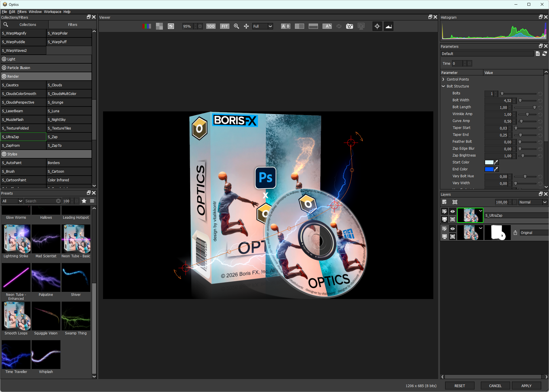Collapse the Render filter category

click(x=46, y=77)
